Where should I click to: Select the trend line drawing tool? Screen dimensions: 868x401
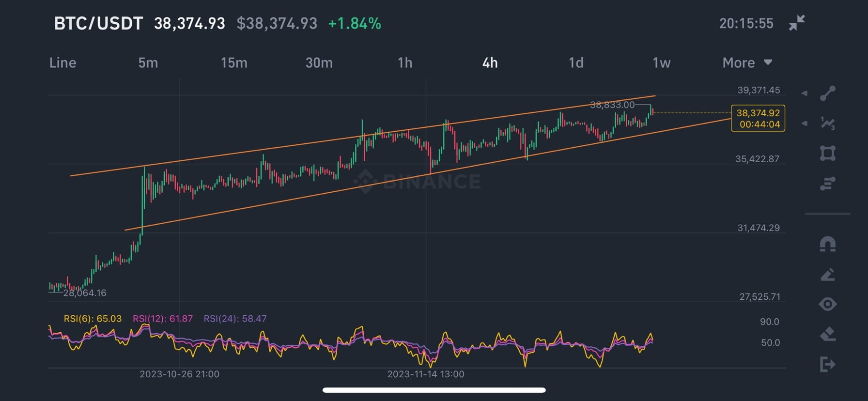point(827,93)
